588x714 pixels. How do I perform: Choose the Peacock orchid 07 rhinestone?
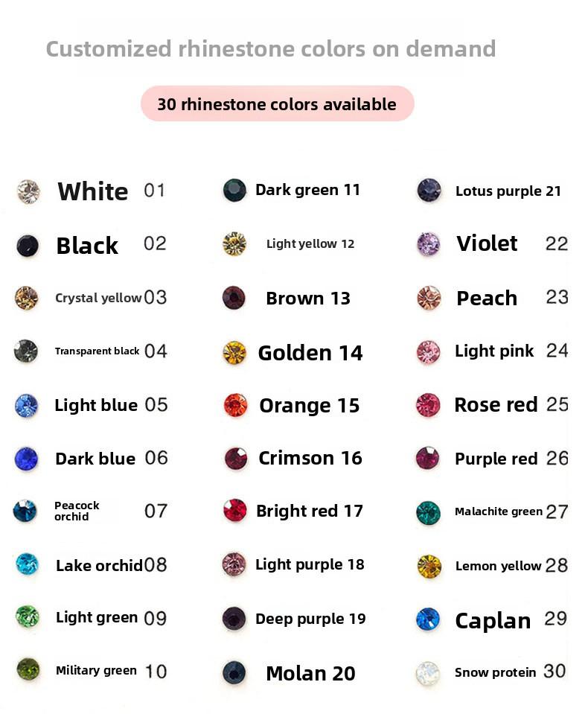tap(25, 511)
